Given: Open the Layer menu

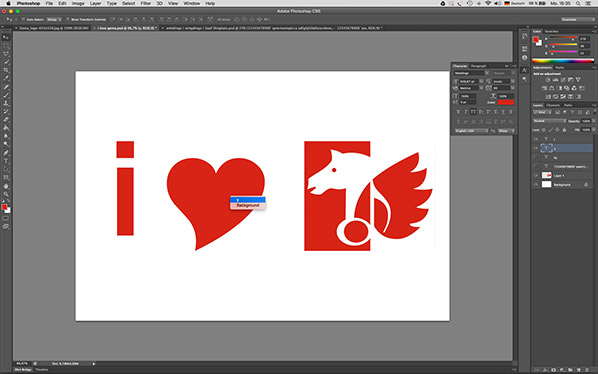Looking at the screenshot, I should (95, 3).
